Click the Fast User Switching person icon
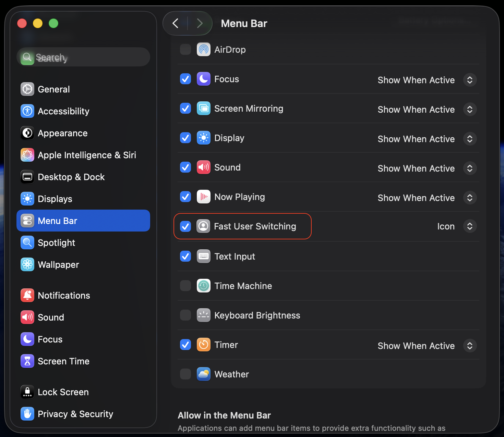 (203, 226)
